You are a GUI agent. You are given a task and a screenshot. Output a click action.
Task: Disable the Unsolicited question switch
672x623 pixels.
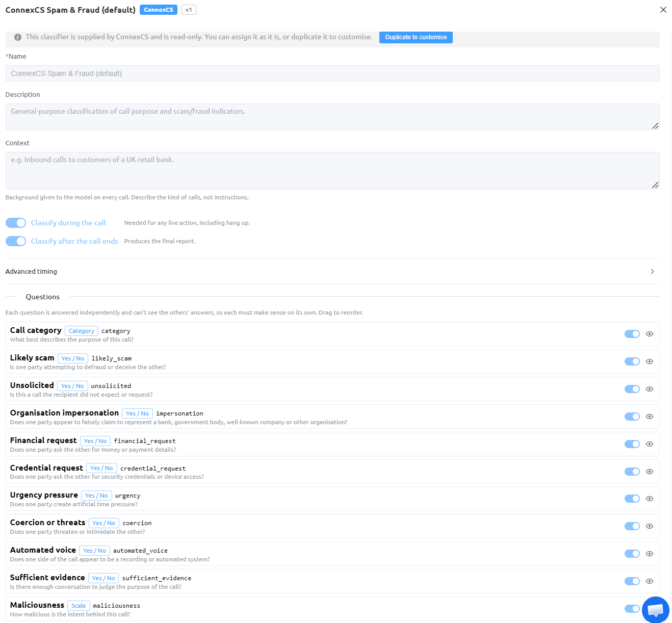coord(632,389)
